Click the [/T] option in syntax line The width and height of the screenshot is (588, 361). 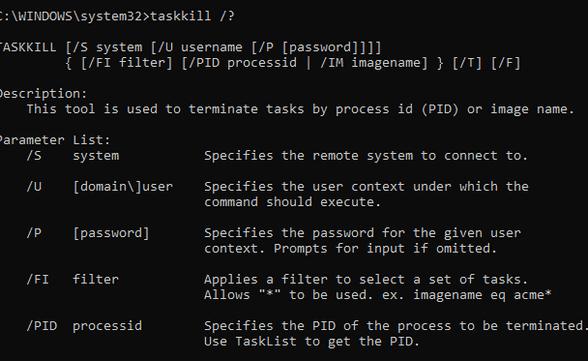(467, 63)
